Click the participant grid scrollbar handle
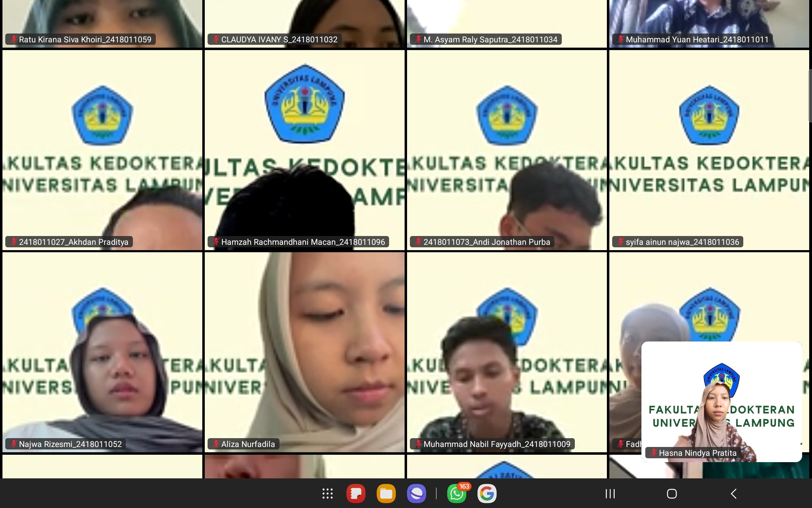The height and width of the screenshot is (508, 812). tap(810, 96)
